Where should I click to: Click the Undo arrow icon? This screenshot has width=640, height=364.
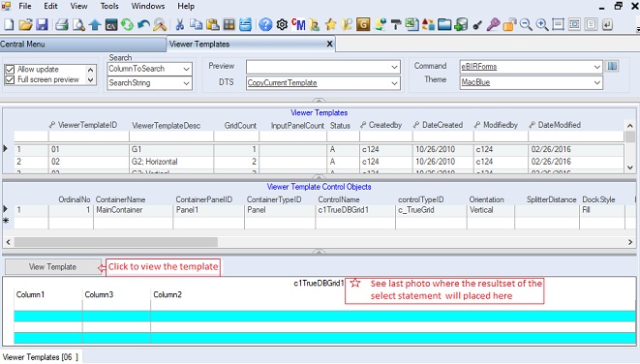click(x=143, y=25)
